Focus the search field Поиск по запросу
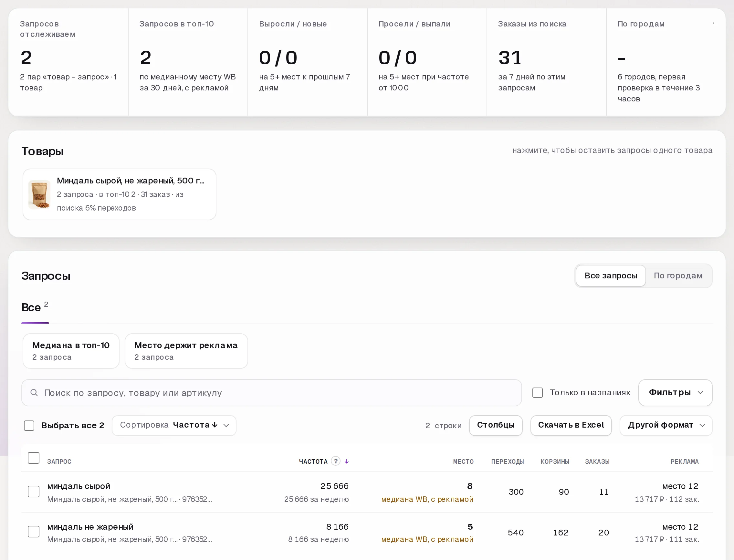734x560 pixels. pyautogui.click(x=271, y=393)
